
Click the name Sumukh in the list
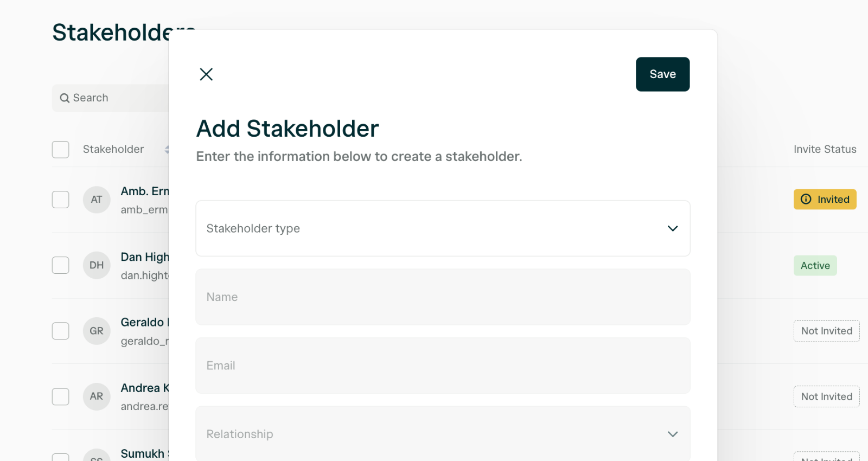tap(144, 453)
